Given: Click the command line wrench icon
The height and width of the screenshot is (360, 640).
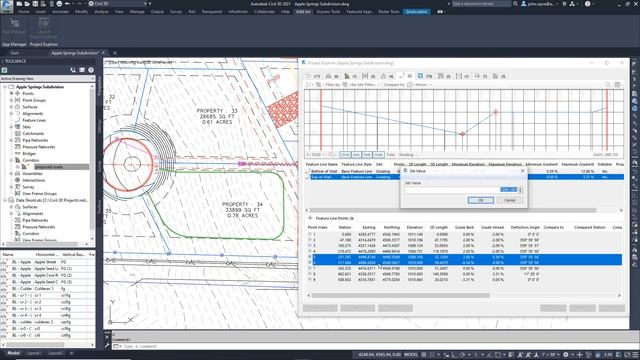Looking at the screenshot, I should coord(107,346).
